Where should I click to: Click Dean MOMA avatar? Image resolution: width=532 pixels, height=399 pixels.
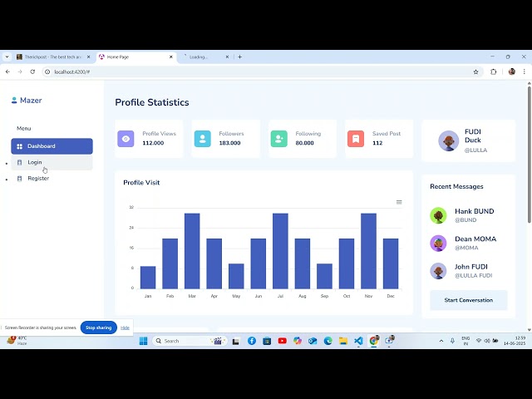[x=438, y=244]
